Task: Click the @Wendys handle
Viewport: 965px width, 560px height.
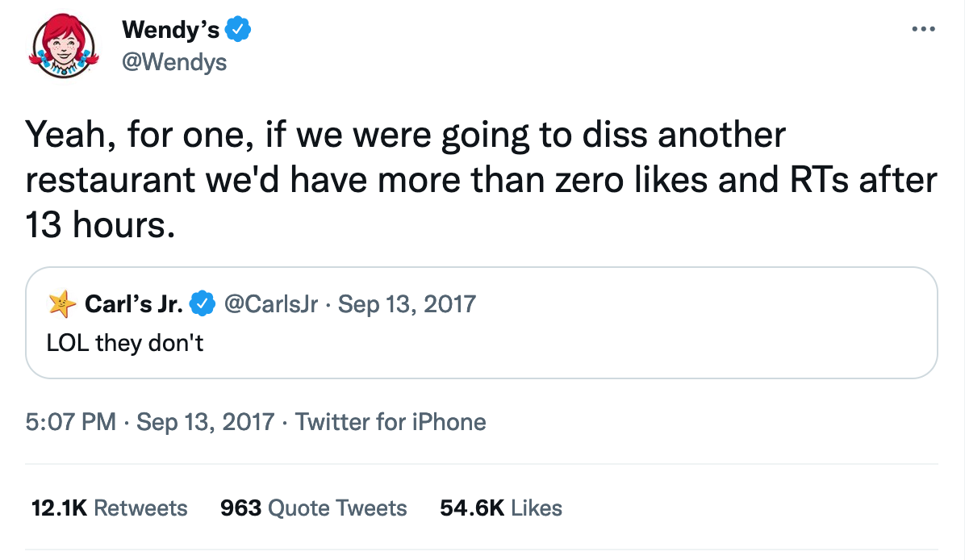Action: (x=173, y=61)
